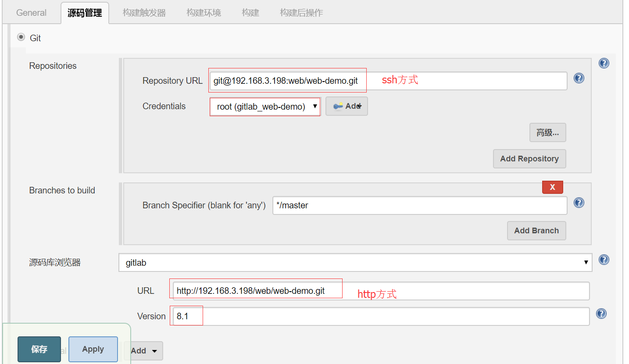
Task: Open help for the Repositories section
Action: tap(604, 63)
